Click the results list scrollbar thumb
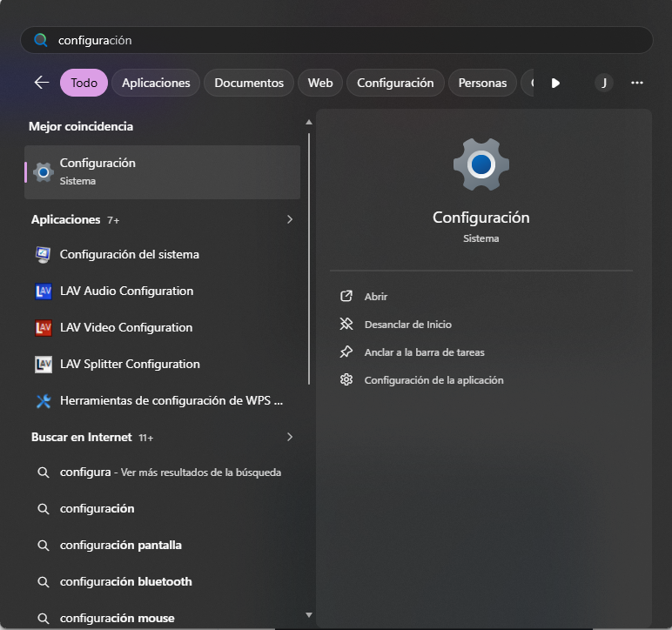Screen dimensions: 672x630 308,259
